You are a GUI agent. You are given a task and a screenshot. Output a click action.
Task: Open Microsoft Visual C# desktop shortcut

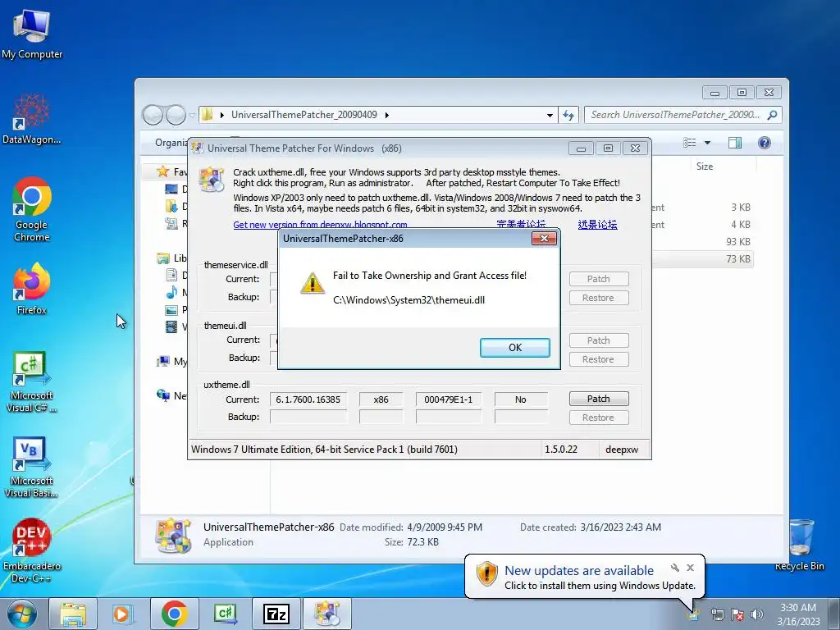[32, 382]
